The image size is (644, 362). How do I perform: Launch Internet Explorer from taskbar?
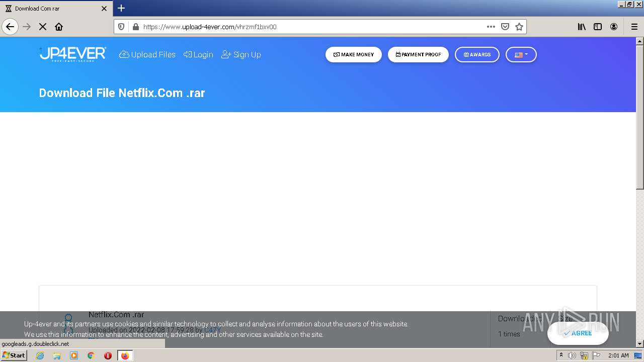click(40, 355)
